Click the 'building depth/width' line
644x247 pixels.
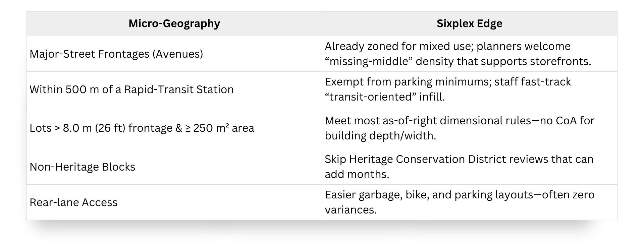point(380,136)
